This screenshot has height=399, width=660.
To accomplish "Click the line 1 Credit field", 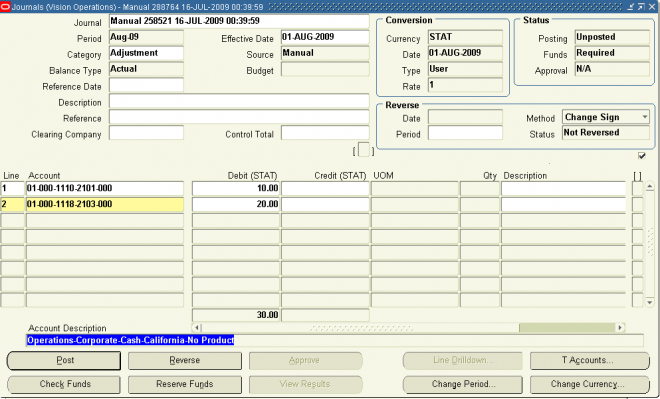I will click(x=325, y=189).
